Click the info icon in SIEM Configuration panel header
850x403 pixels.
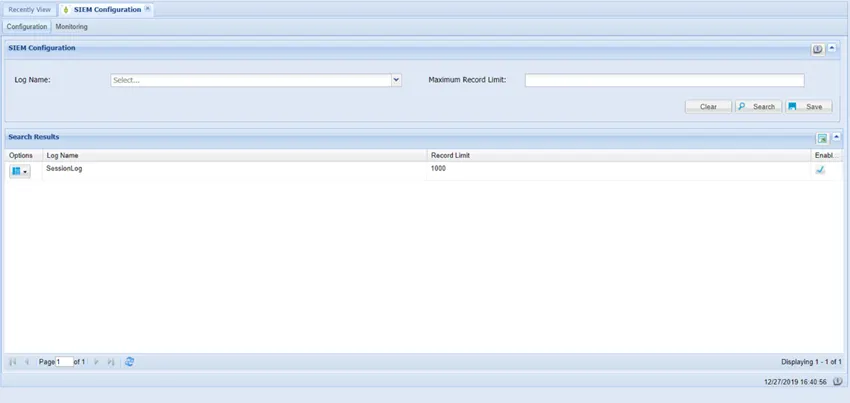point(817,49)
